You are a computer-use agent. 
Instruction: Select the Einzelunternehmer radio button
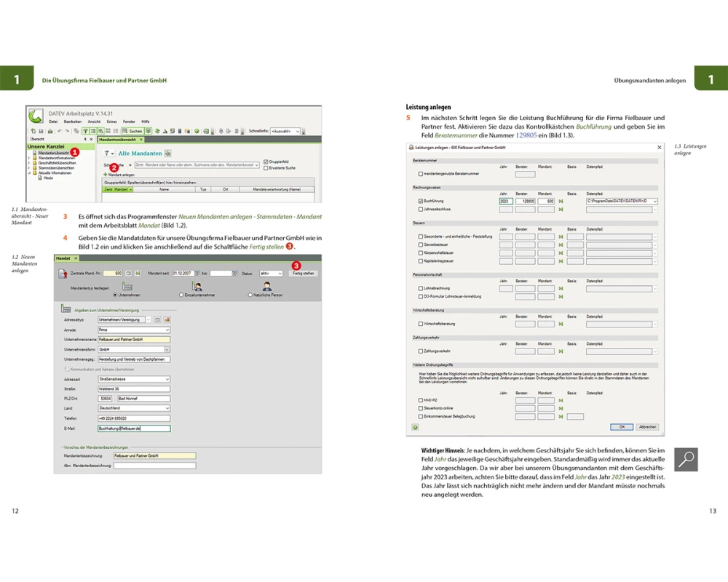(x=181, y=295)
